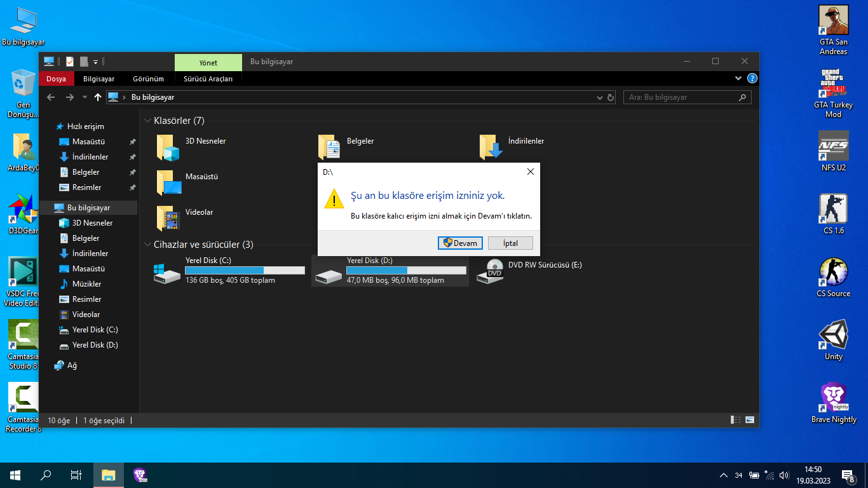The image size is (868, 488).
Task: Click the Properties icon in Explorer's title bar
Action: pyautogui.click(x=70, y=62)
